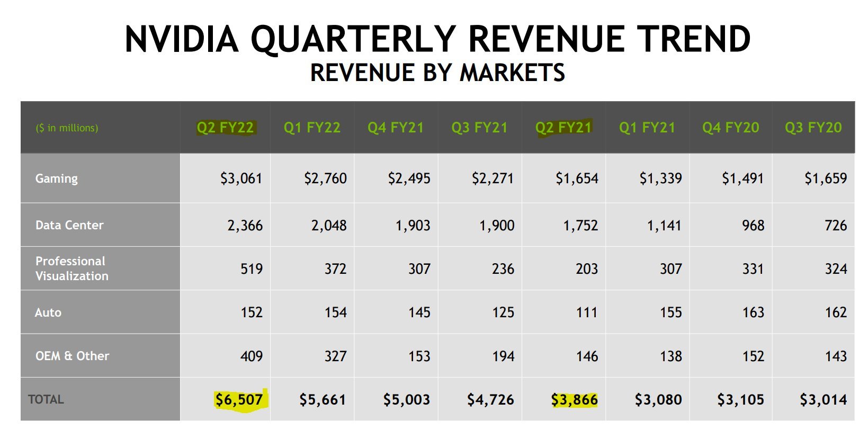This screenshot has width=868, height=438.
Task: Click Gaming value '$1,339'
Action: [x=660, y=178]
